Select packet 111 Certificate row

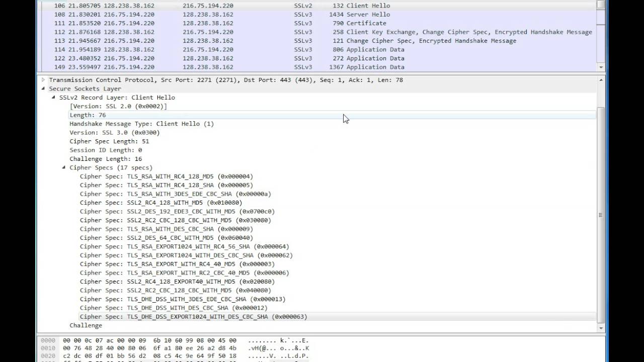tap(317, 23)
